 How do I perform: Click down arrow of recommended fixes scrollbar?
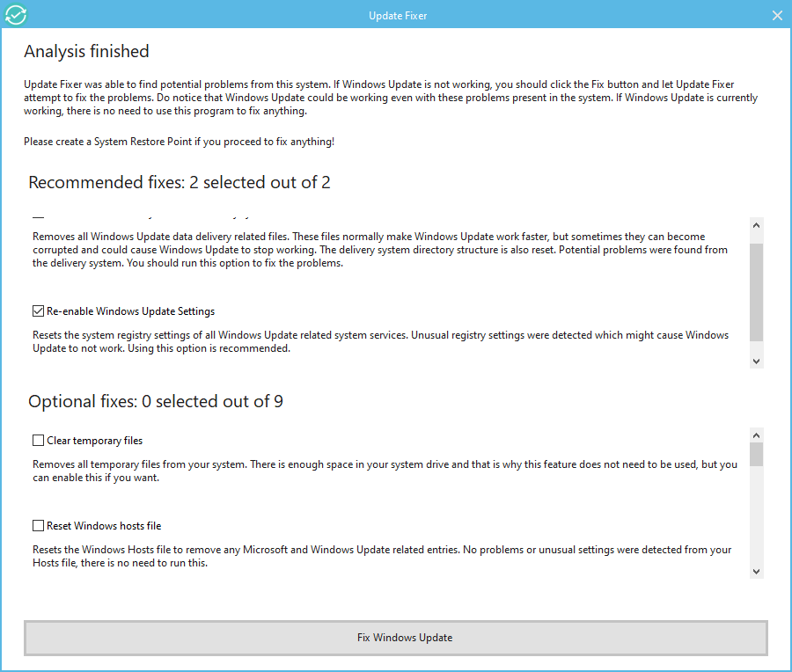(756, 361)
